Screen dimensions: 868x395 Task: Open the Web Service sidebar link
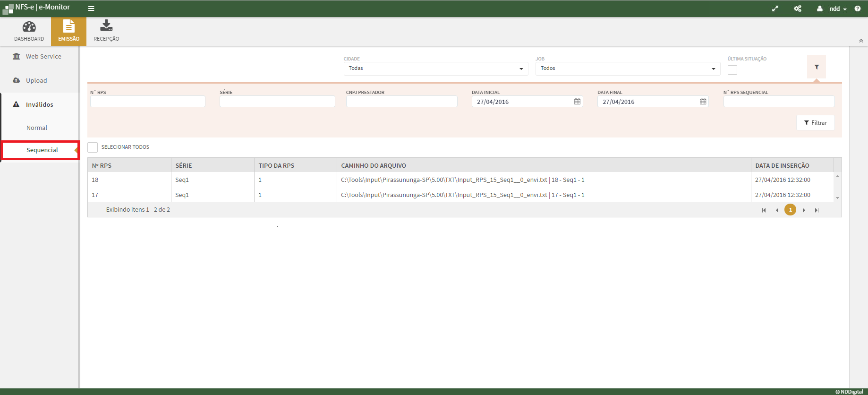[x=43, y=56]
